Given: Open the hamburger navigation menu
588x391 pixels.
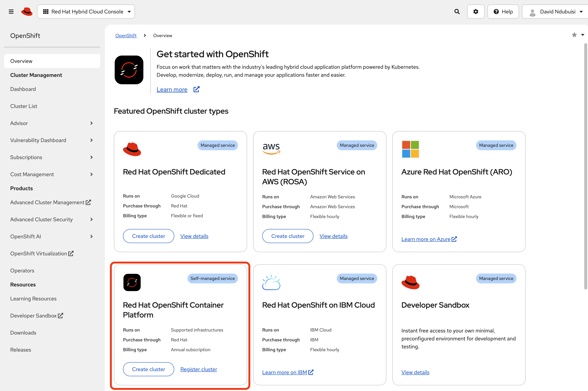Looking at the screenshot, I should 11,12.
